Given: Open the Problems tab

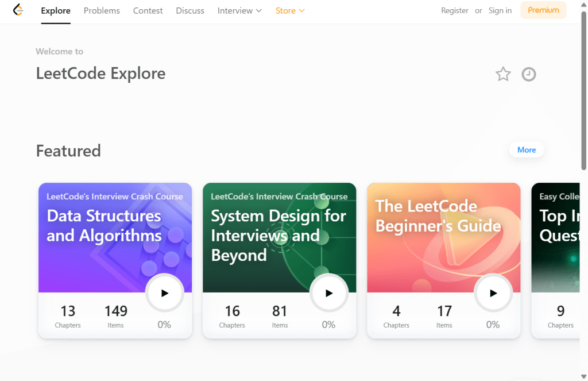Looking at the screenshot, I should pyautogui.click(x=102, y=10).
